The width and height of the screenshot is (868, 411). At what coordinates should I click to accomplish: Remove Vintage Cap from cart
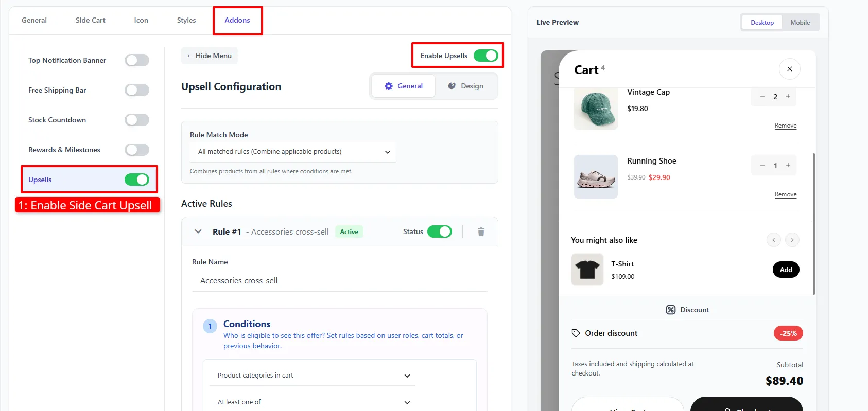[786, 126]
